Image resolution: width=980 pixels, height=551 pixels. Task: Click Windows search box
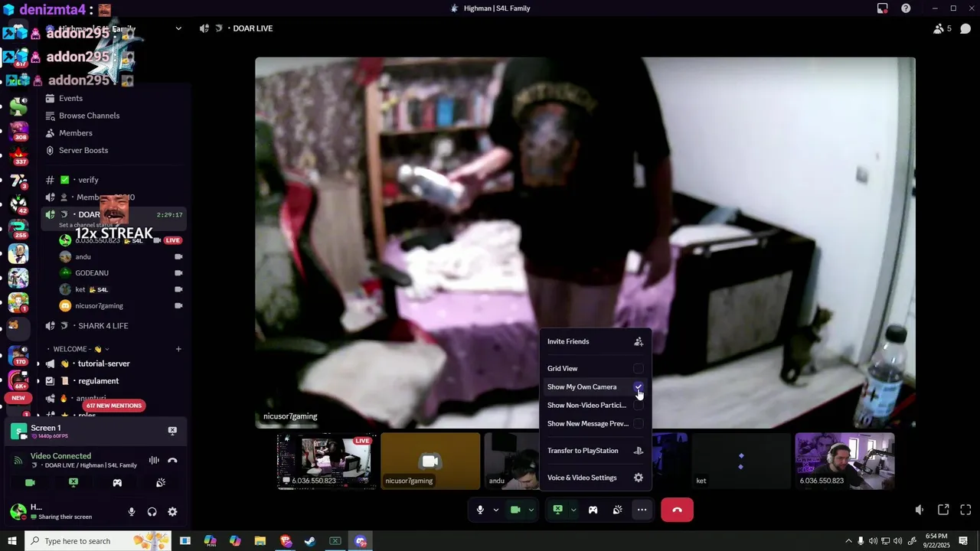tap(100, 541)
